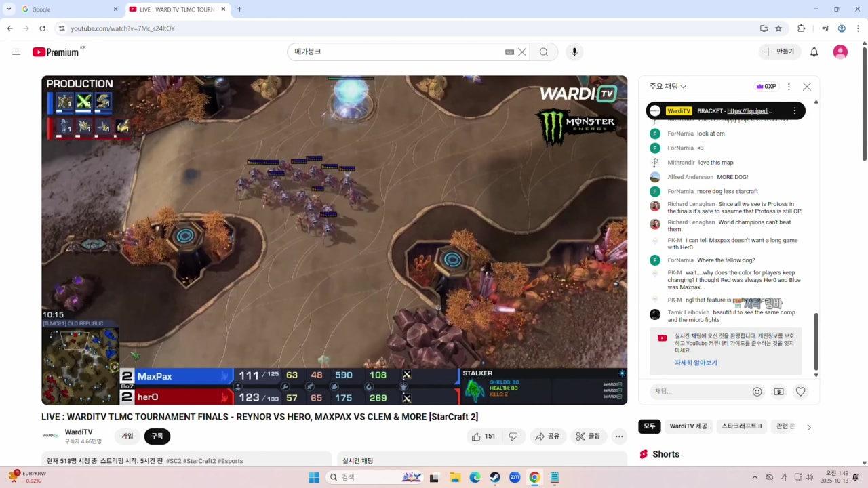Screen dimensions: 868x488
Task: Open pinned message options menu
Action: pyautogui.click(x=795, y=111)
